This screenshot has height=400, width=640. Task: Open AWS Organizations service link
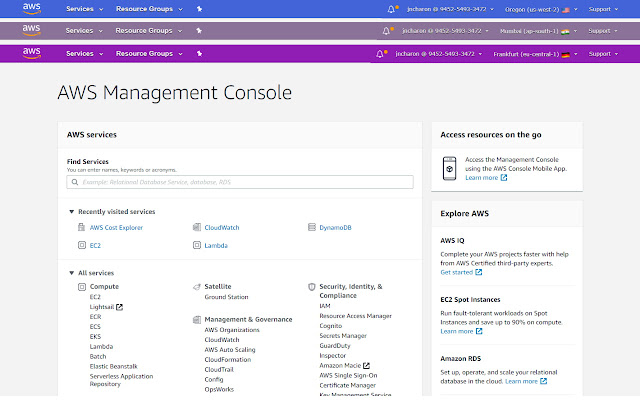(x=232, y=330)
